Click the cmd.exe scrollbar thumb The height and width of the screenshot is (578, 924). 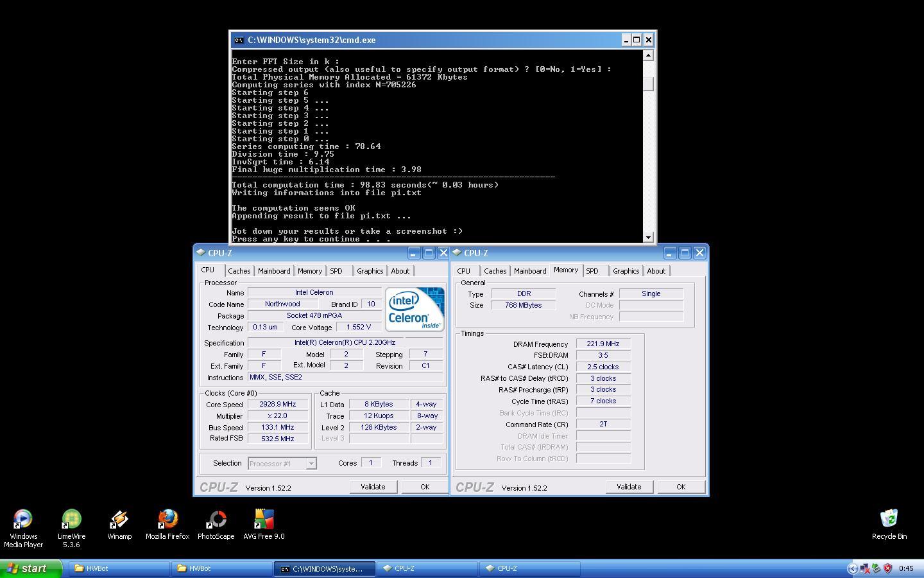pos(648,84)
